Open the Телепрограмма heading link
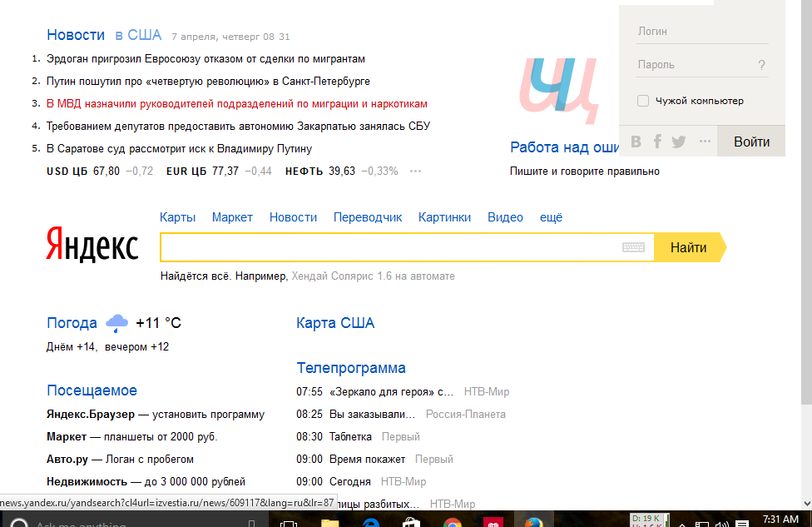The height and width of the screenshot is (527, 812). [350, 368]
